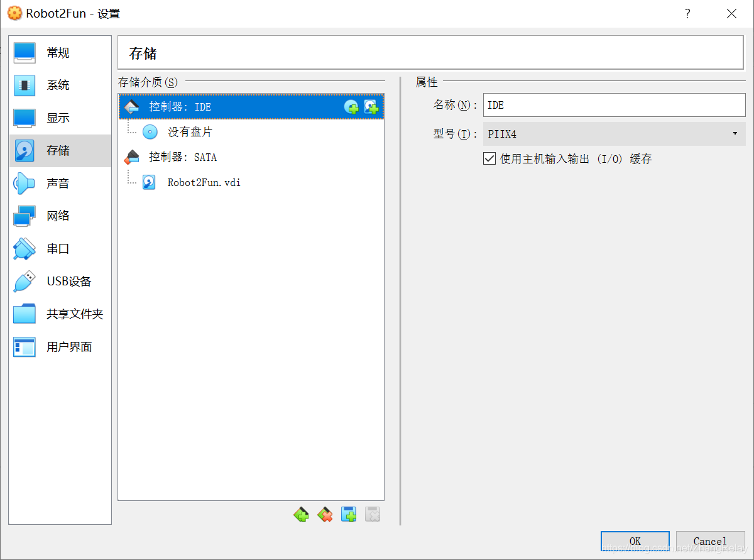
Task: Add a new storage attachment
Action: pos(349,515)
